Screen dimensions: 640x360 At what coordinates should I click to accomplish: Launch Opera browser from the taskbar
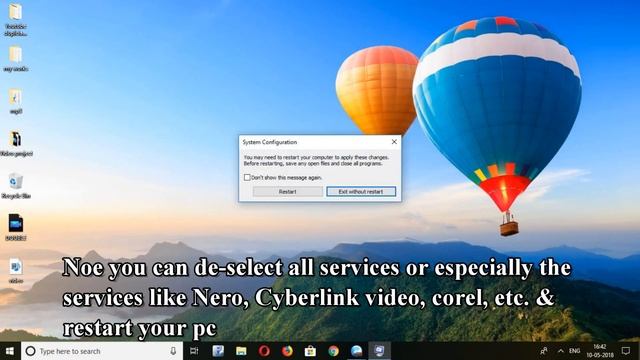[x=264, y=351]
